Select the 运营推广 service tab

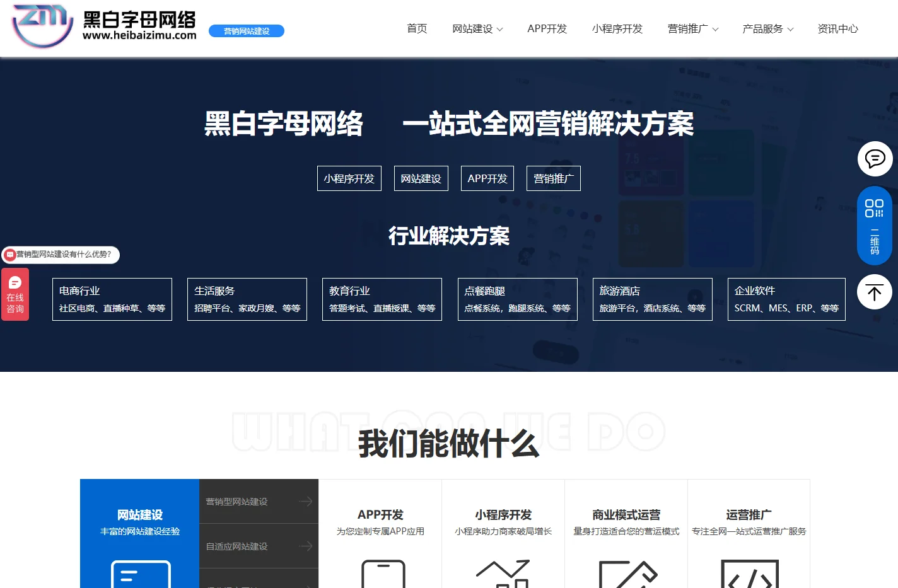tap(749, 534)
